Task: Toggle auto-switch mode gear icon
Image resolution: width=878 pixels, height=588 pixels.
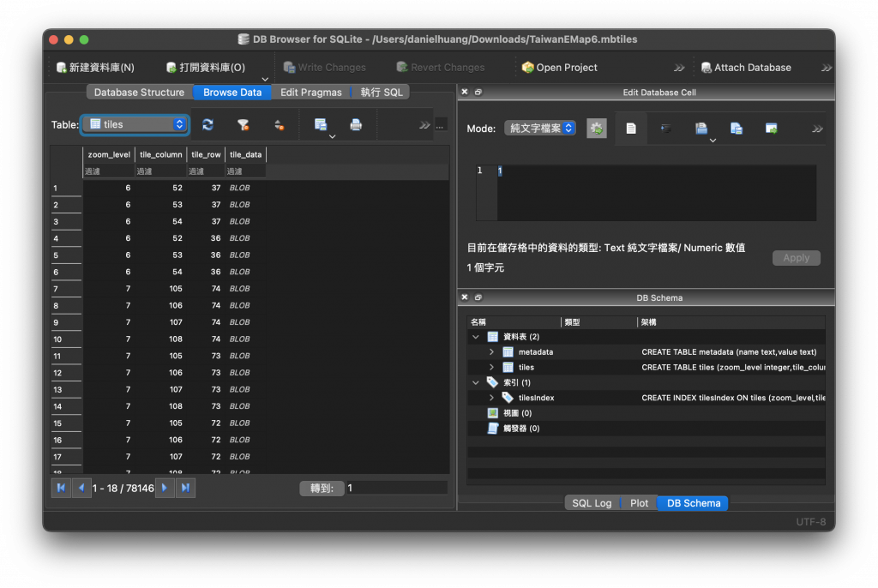Action: point(597,129)
